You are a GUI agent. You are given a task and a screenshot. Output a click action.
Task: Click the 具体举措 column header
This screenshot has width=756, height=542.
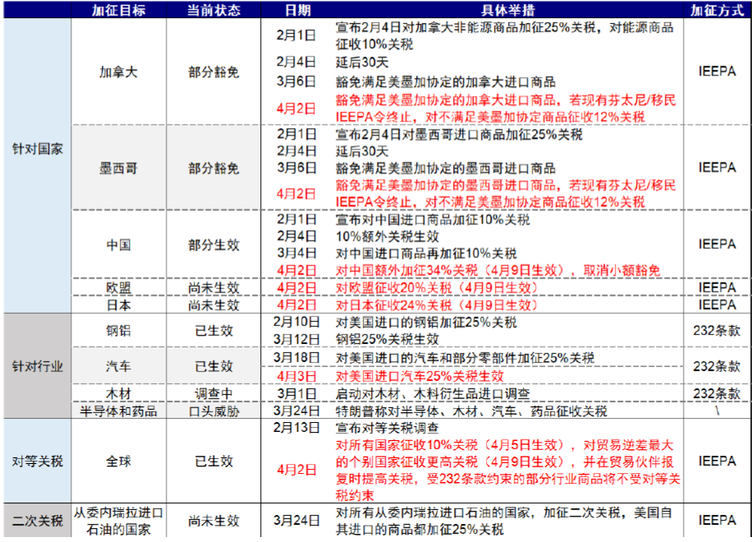click(x=508, y=10)
